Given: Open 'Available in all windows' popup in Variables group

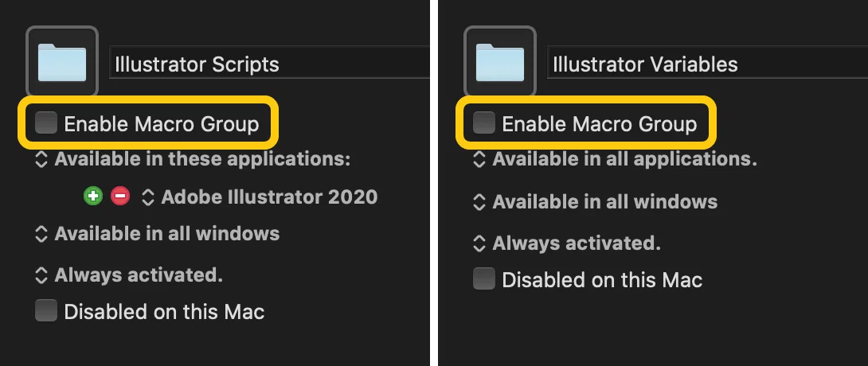Looking at the screenshot, I should pos(595,201).
